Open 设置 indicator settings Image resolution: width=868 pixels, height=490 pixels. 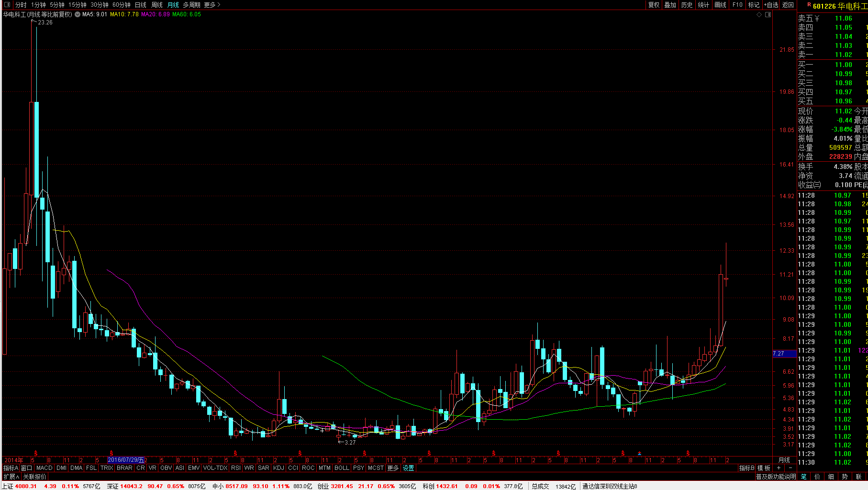click(408, 468)
